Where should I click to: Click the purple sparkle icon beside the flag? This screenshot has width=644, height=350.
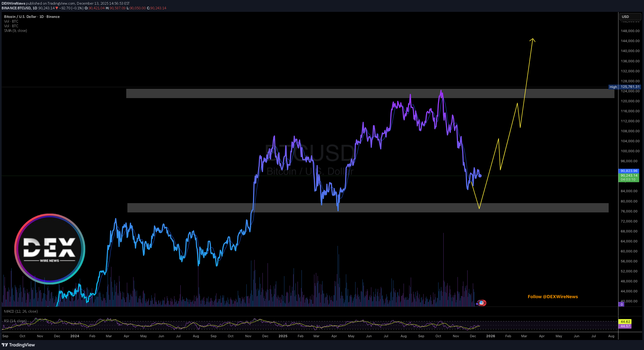[477, 304]
